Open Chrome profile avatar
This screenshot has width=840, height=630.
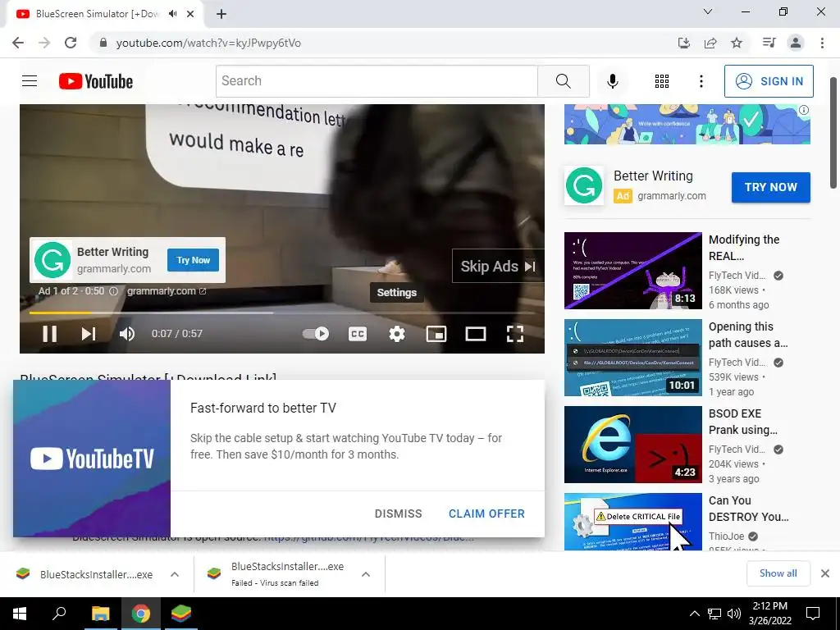click(x=796, y=43)
